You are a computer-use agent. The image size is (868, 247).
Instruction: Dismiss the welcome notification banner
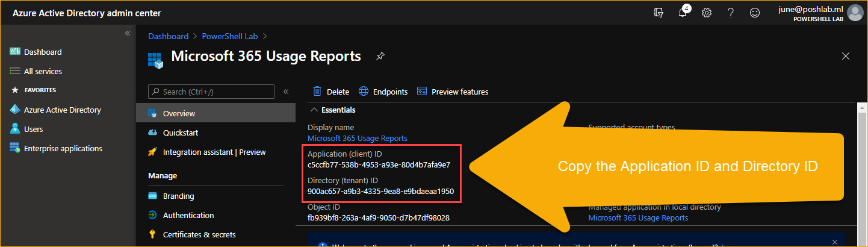[835, 242]
